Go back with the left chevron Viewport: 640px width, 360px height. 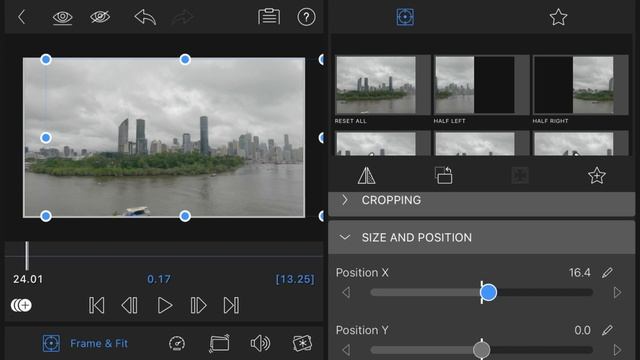(x=22, y=17)
